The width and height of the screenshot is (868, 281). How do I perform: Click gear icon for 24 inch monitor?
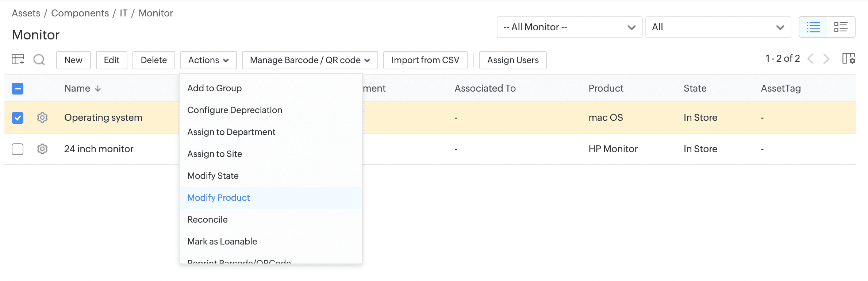coord(42,149)
